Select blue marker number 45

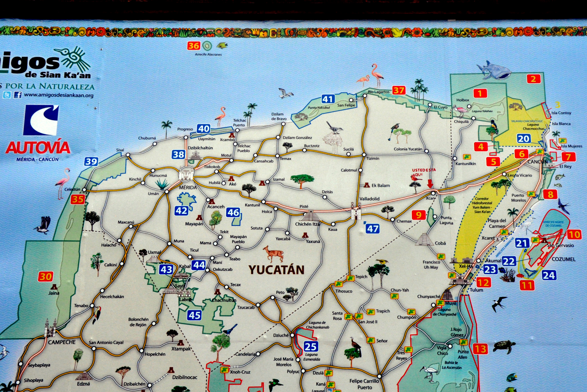click(x=194, y=315)
